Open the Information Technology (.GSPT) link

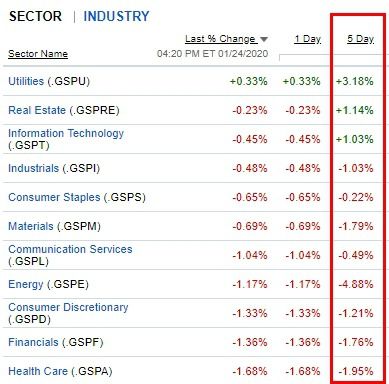[x=66, y=139]
